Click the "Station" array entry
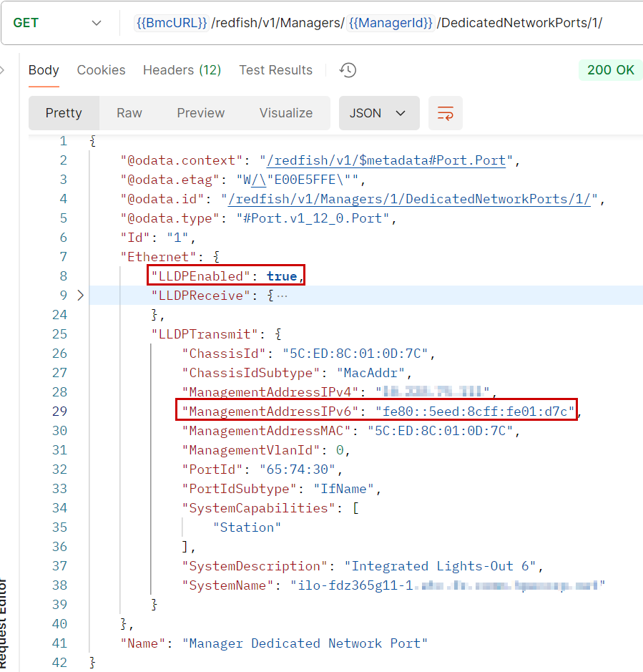The width and height of the screenshot is (643, 672). 247,527
